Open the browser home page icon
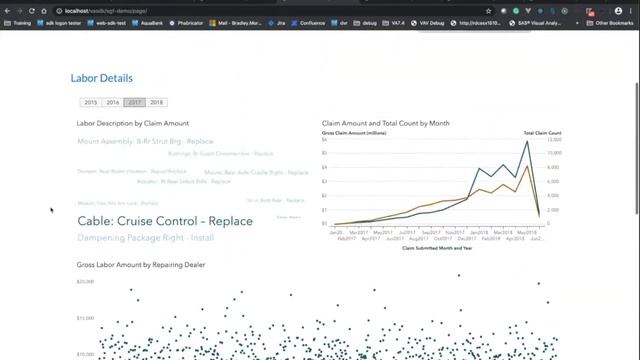 [x=44, y=11]
